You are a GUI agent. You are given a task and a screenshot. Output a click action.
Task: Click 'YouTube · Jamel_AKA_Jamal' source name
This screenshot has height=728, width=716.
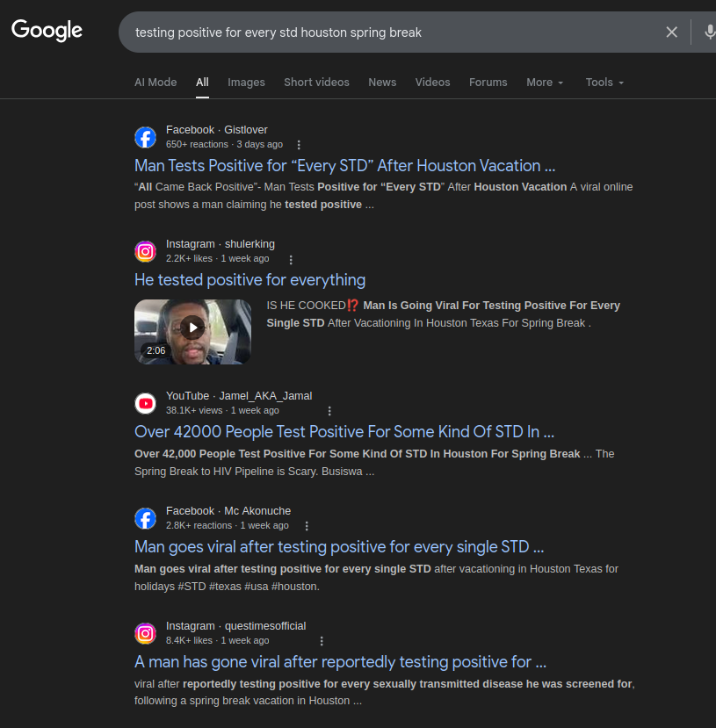point(239,396)
